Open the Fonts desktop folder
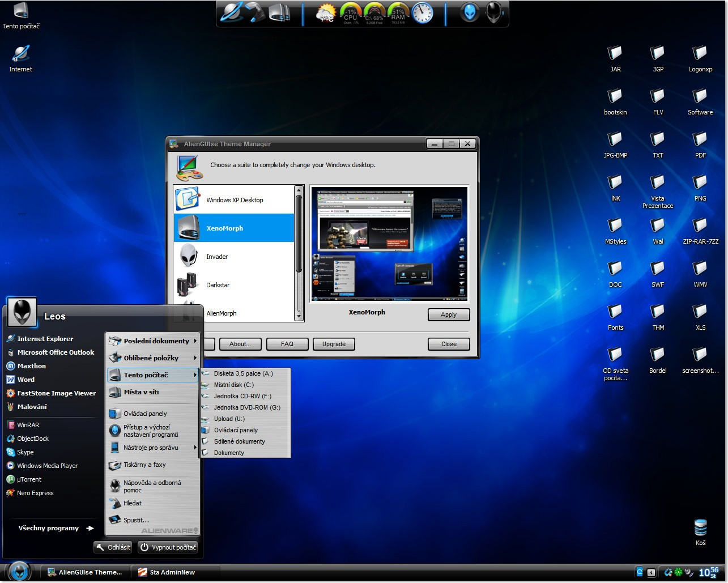 point(615,317)
